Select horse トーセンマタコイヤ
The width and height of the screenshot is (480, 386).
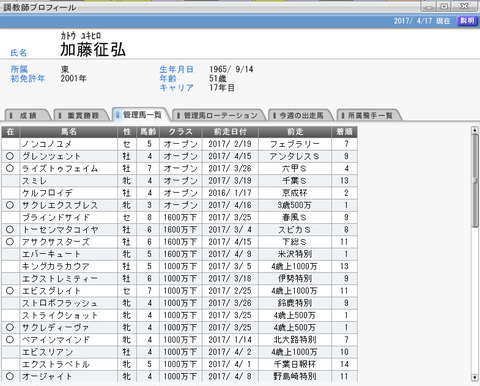coord(60,229)
